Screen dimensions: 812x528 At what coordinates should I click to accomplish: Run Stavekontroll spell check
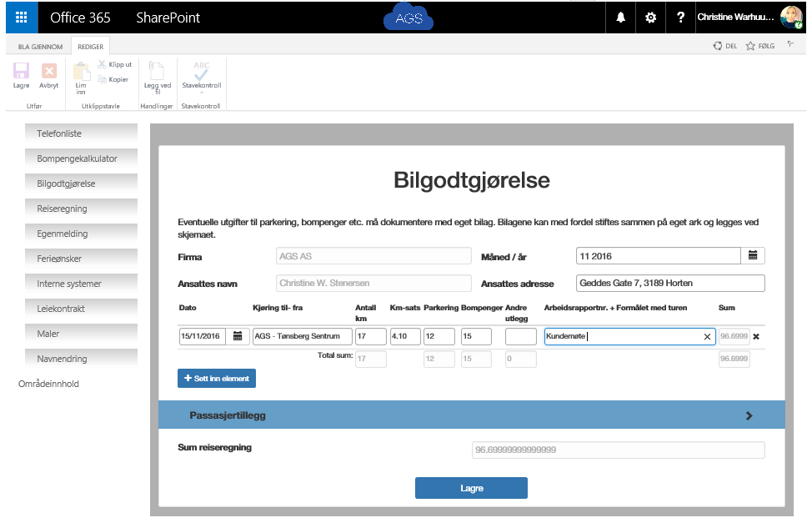click(x=201, y=75)
